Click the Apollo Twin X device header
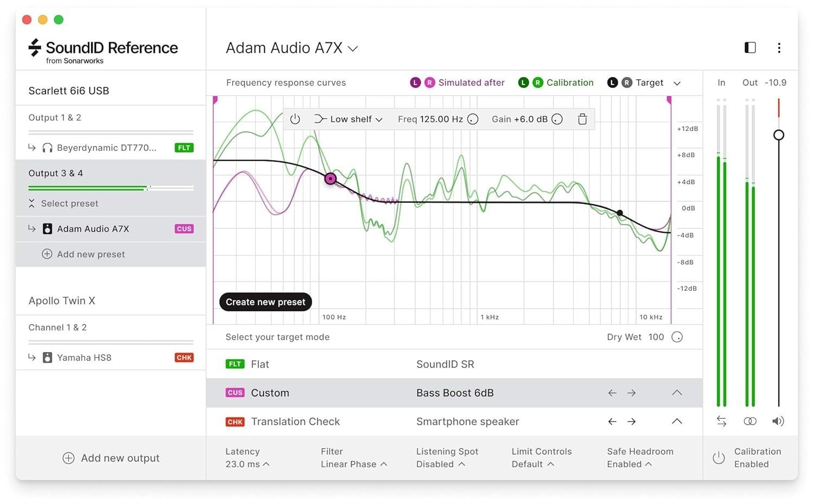Viewport: 814px width, 504px height. [x=62, y=301]
